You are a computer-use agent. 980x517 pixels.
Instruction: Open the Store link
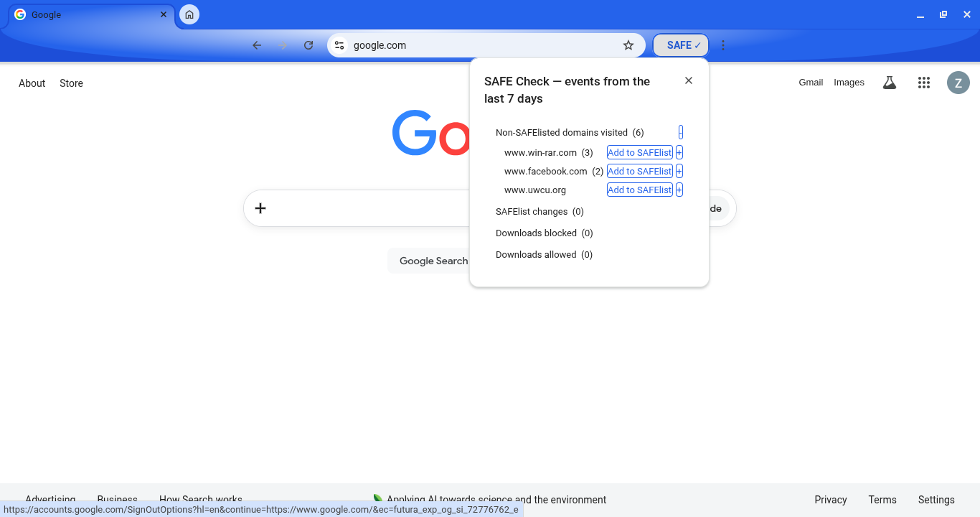tap(72, 83)
